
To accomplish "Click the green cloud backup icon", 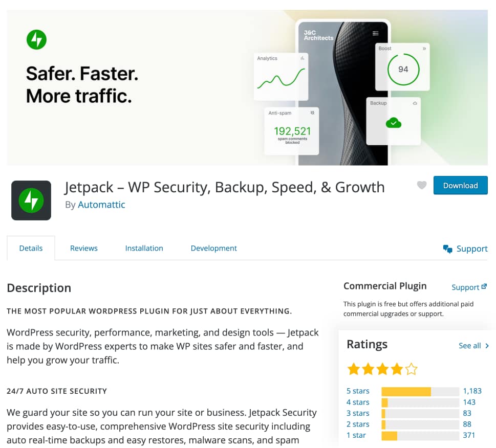I will click(393, 122).
